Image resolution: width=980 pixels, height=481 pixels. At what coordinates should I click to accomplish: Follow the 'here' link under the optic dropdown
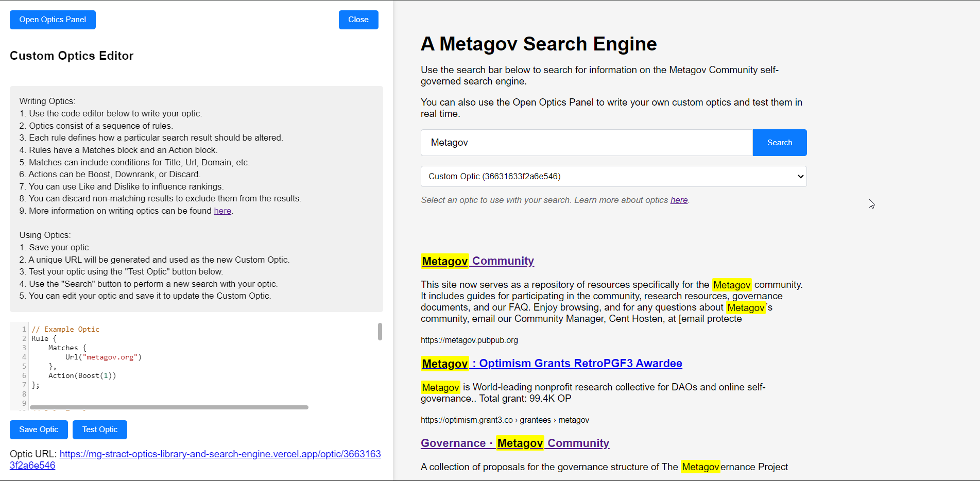(x=679, y=200)
